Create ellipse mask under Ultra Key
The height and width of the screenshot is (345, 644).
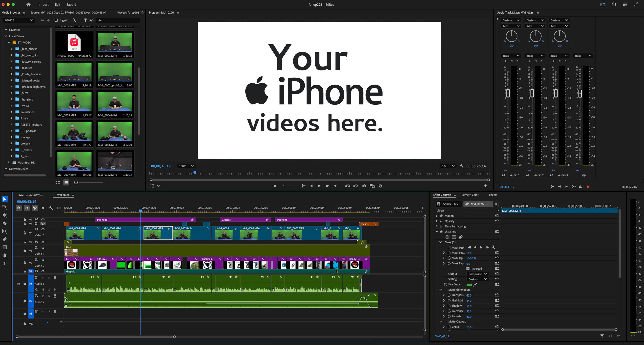pyautogui.click(x=447, y=237)
